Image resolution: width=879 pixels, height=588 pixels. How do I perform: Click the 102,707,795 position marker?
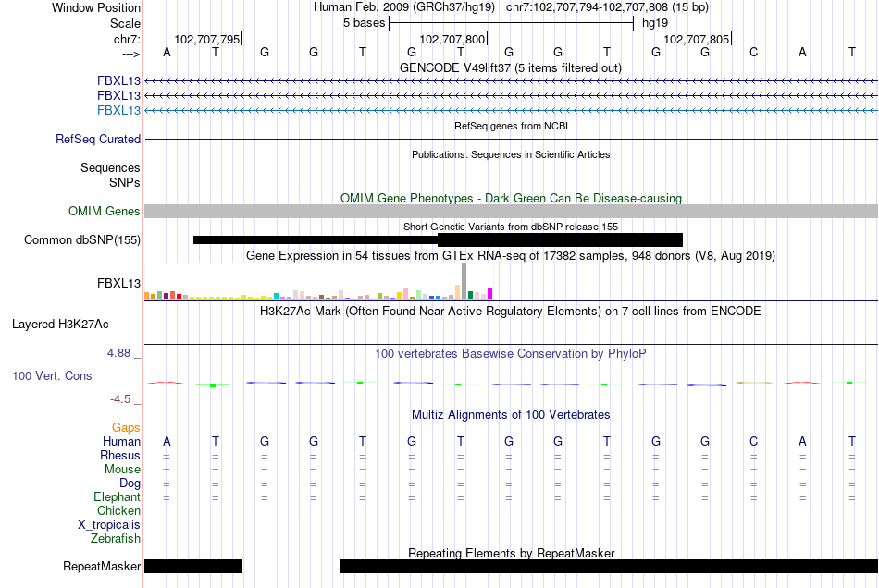tap(208, 39)
